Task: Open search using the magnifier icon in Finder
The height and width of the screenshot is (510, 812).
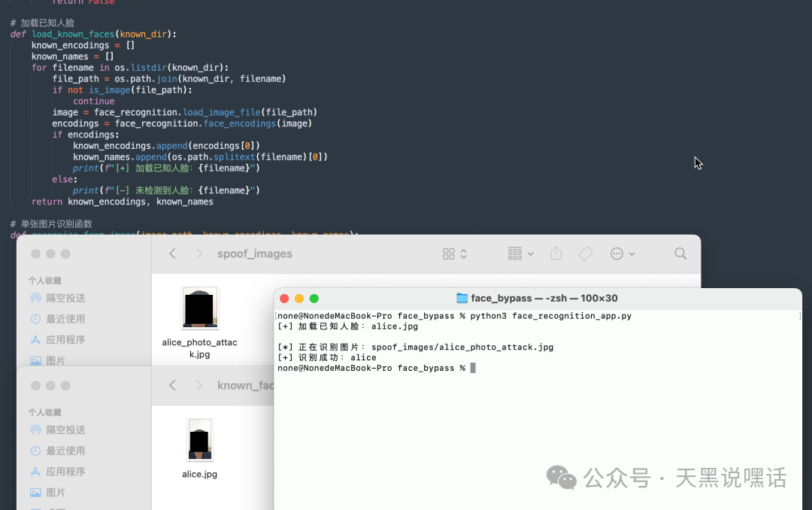Action: pyautogui.click(x=680, y=254)
